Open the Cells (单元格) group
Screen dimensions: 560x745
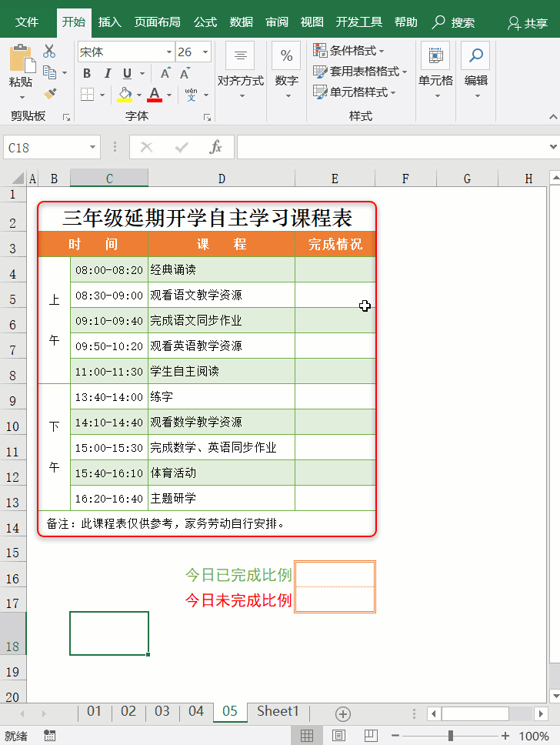(x=435, y=70)
